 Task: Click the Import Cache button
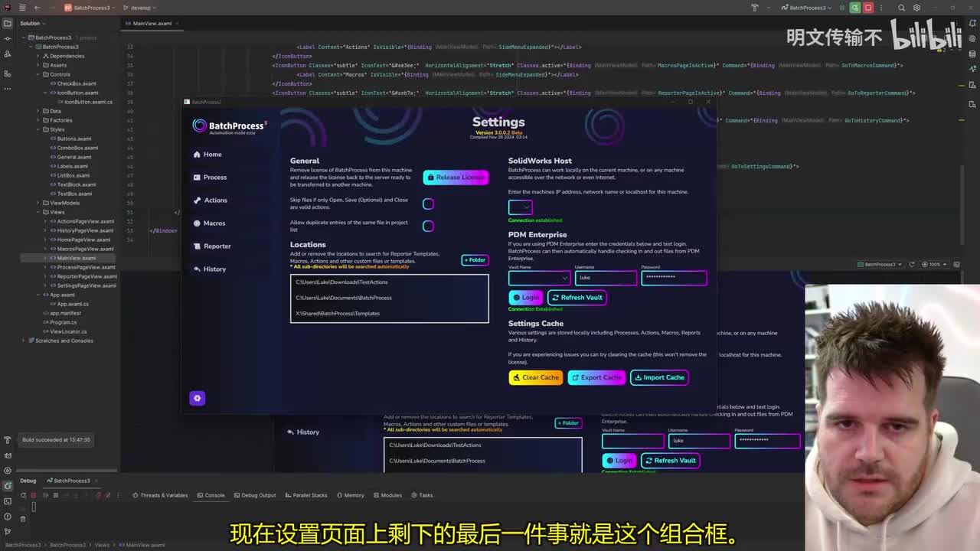point(659,377)
